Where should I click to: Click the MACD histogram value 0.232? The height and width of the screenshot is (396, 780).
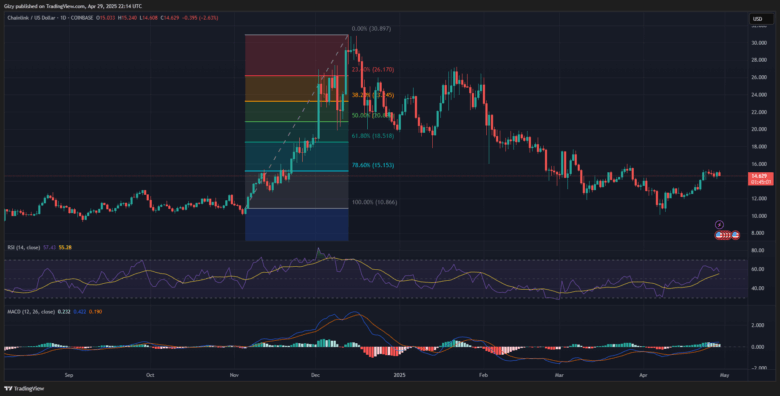(64, 312)
